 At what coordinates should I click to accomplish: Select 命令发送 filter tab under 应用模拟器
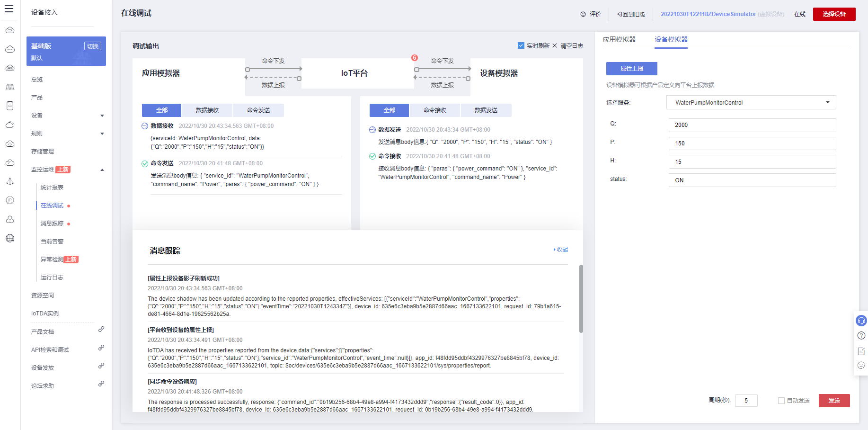(x=258, y=110)
